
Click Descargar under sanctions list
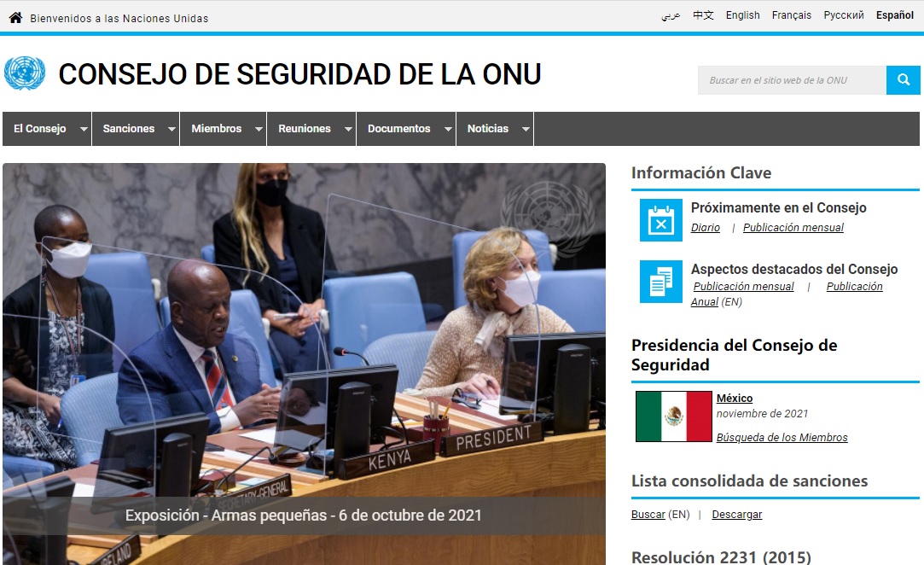(736, 515)
